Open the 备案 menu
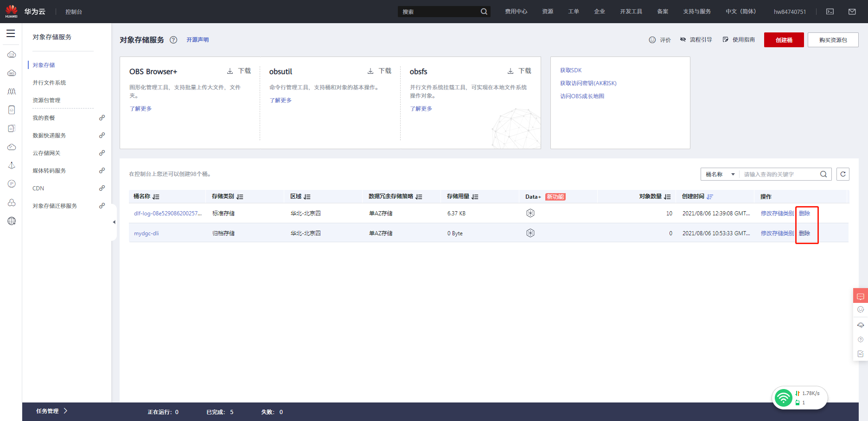 663,12
